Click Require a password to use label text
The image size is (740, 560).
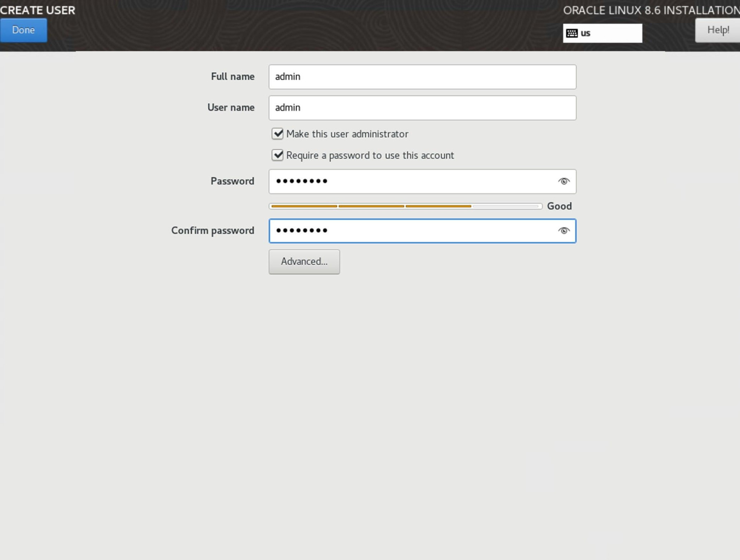coord(370,155)
